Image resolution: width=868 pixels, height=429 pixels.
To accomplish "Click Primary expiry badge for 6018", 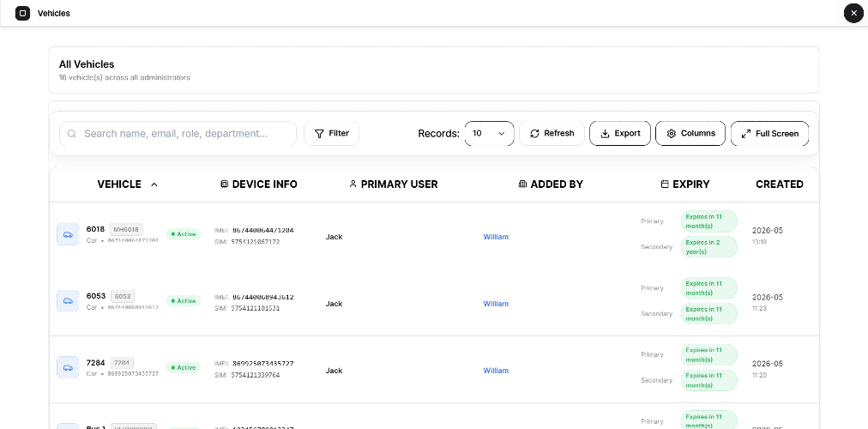I will click(709, 221).
